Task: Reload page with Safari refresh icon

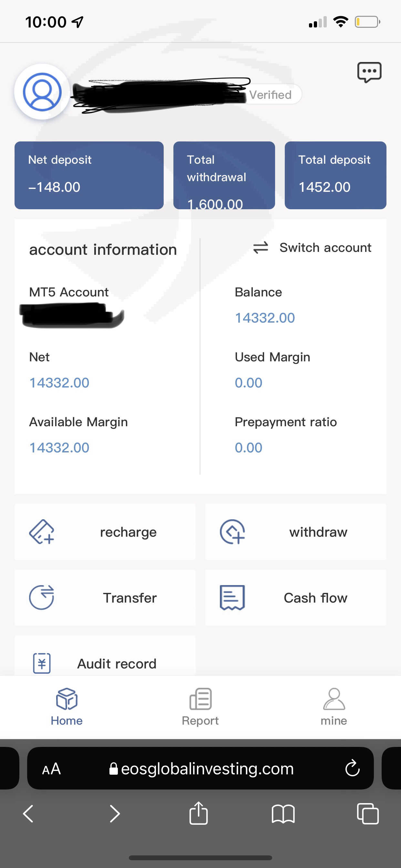Action: [x=352, y=769]
